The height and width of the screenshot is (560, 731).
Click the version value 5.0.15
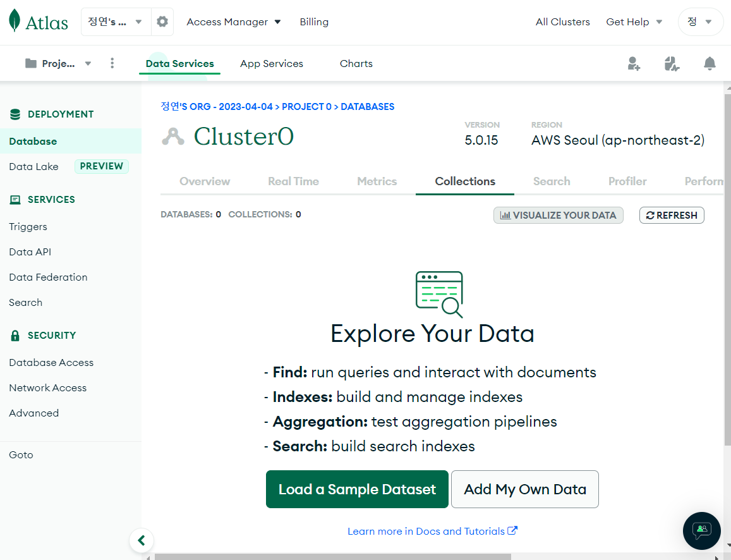click(481, 140)
